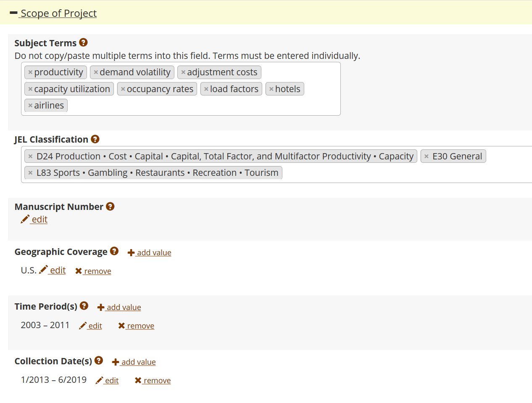This screenshot has height=403, width=532.
Task: Remove the 'productivity' subject term tag
Action: [x=30, y=72]
